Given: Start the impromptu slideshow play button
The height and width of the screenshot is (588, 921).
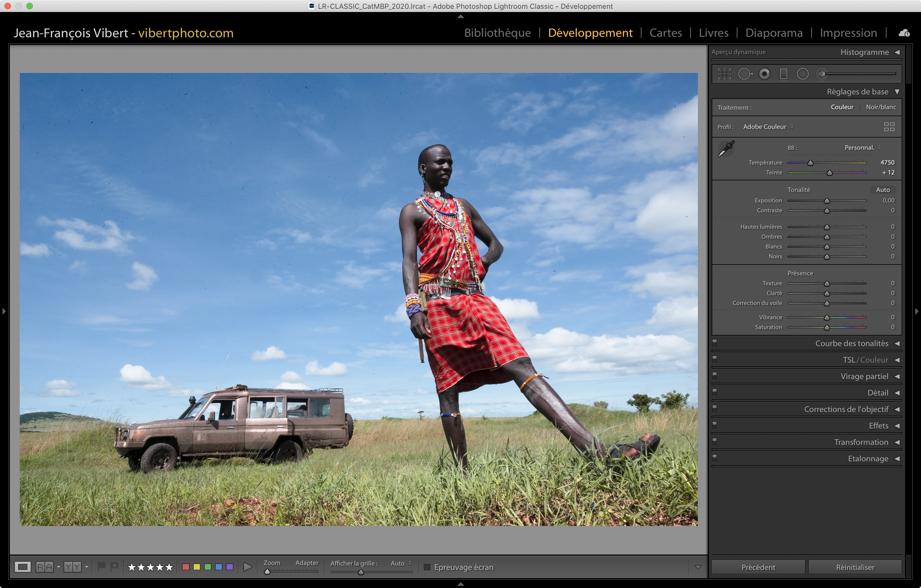Looking at the screenshot, I should 248,567.
